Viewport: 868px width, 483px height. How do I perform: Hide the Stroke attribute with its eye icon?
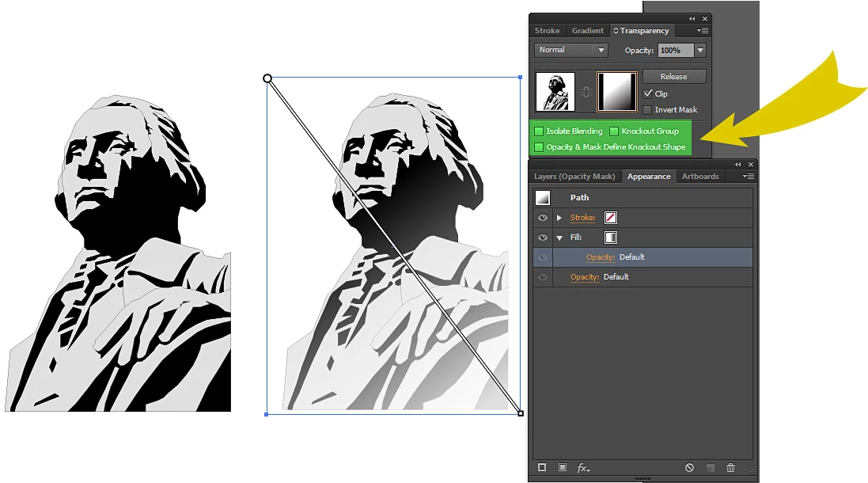[x=543, y=218]
